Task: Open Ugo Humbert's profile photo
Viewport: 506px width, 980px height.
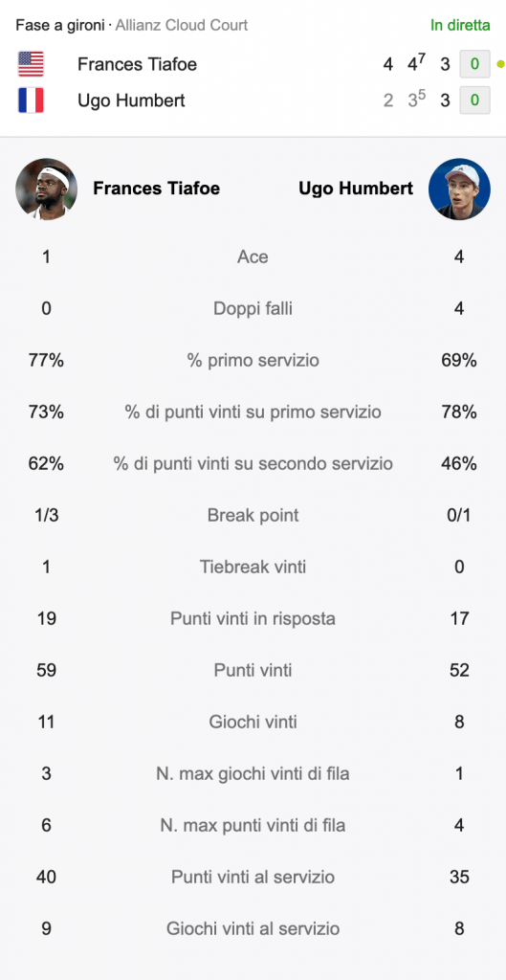Action: [459, 189]
